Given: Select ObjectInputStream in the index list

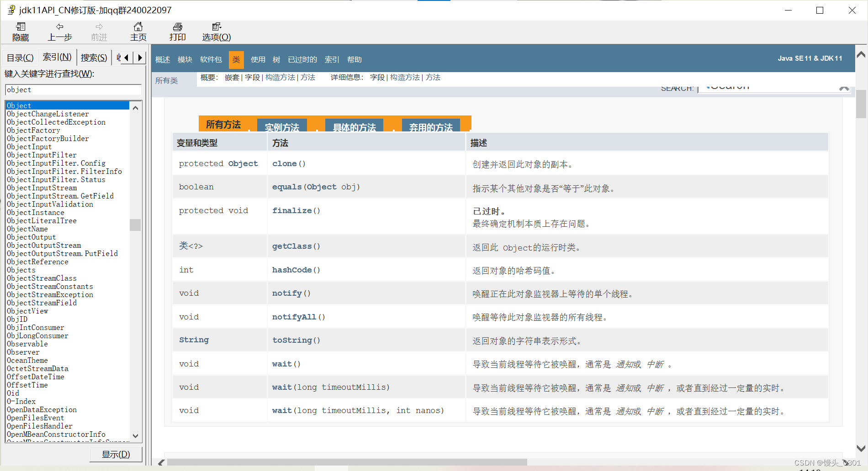Looking at the screenshot, I should 68,188.
